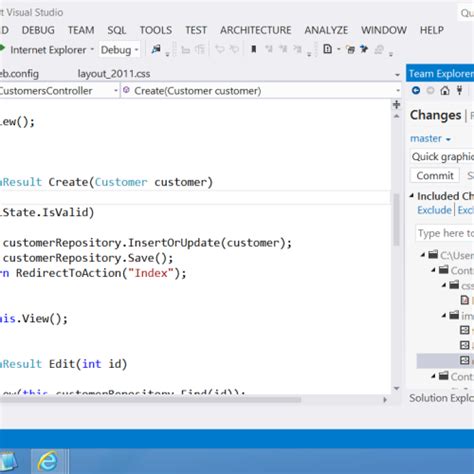Go to the next bookmark icon
The image size is (474, 474).
pos(283,50)
